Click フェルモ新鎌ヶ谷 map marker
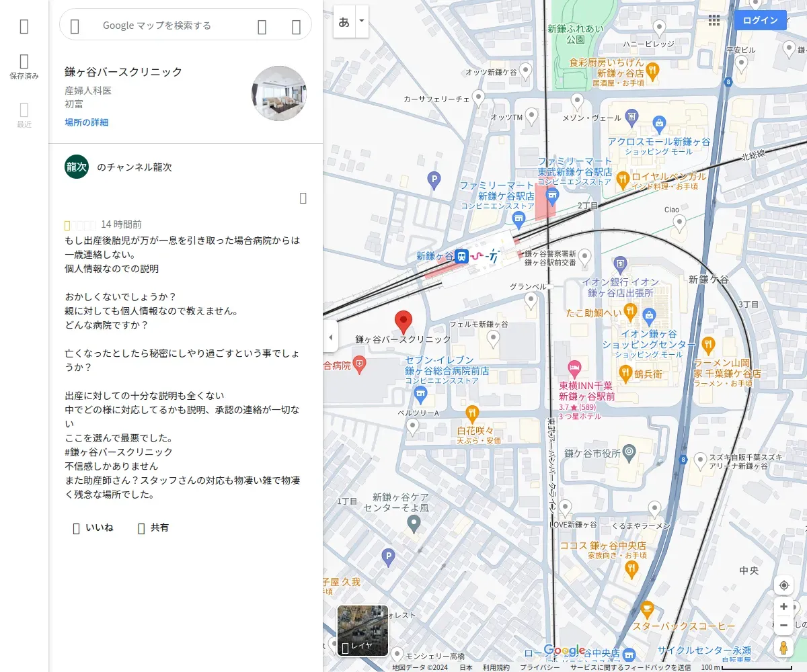The width and height of the screenshot is (807, 672). tap(494, 339)
